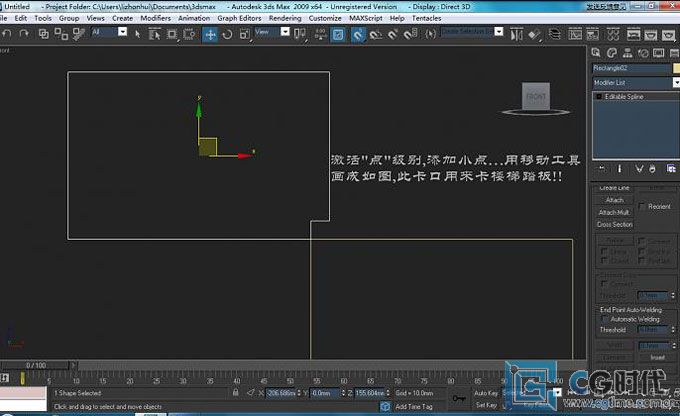The width and height of the screenshot is (680, 416).
Task: Click the Auto-Welding Threshold value field
Action: (x=653, y=330)
